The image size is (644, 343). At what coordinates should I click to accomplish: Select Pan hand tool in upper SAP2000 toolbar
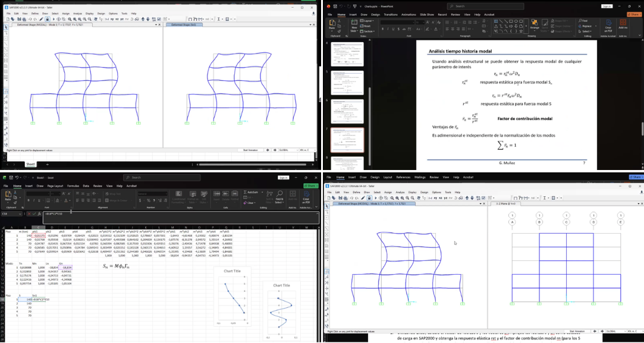pos(95,19)
